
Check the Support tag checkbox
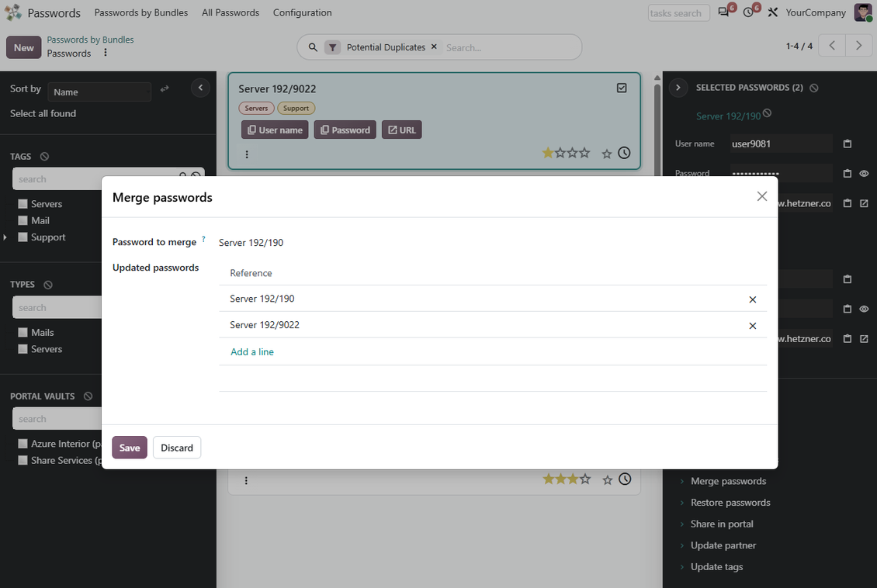coord(23,237)
